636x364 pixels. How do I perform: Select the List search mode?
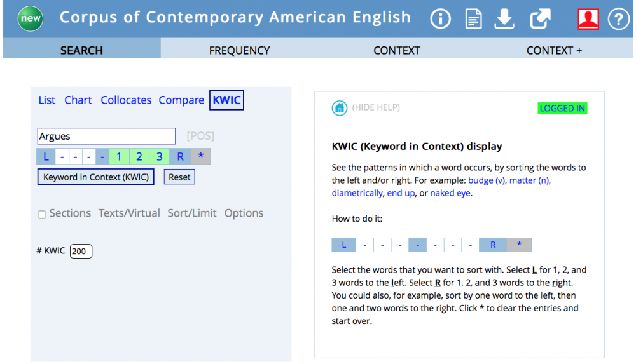[46, 100]
